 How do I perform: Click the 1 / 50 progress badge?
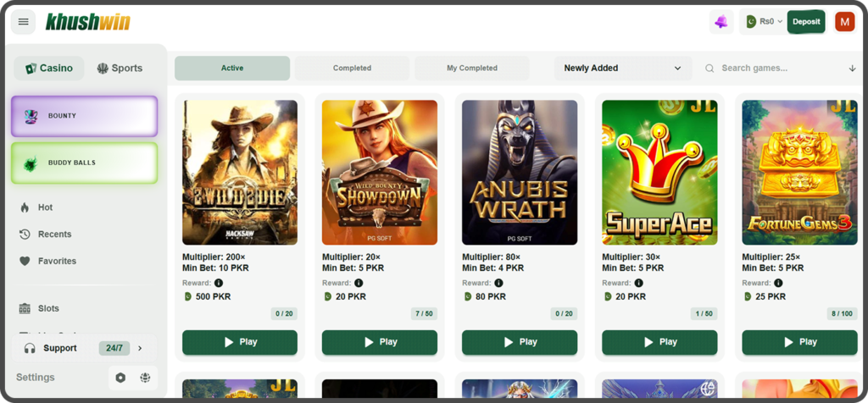pos(704,313)
